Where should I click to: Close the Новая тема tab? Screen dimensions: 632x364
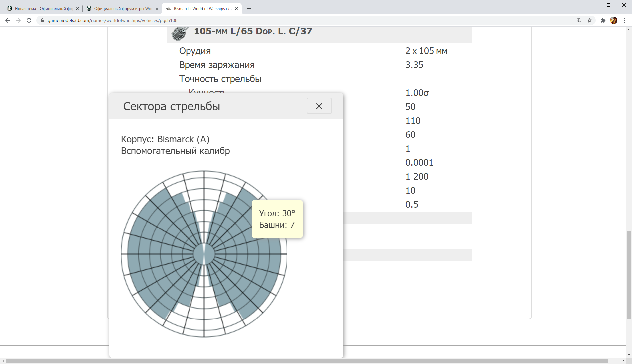tap(77, 9)
